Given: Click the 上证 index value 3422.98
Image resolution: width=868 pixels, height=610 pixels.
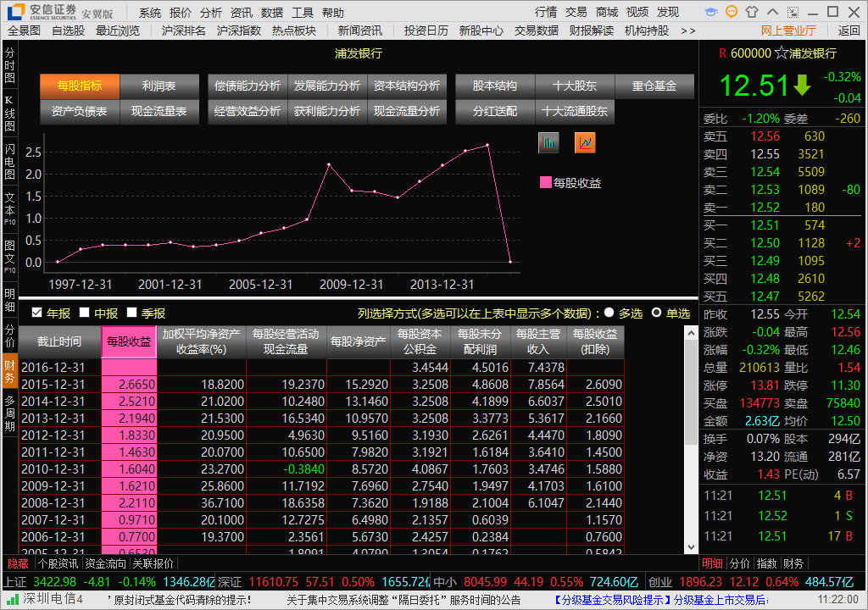Looking at the screenshot, I should point(55,582).
